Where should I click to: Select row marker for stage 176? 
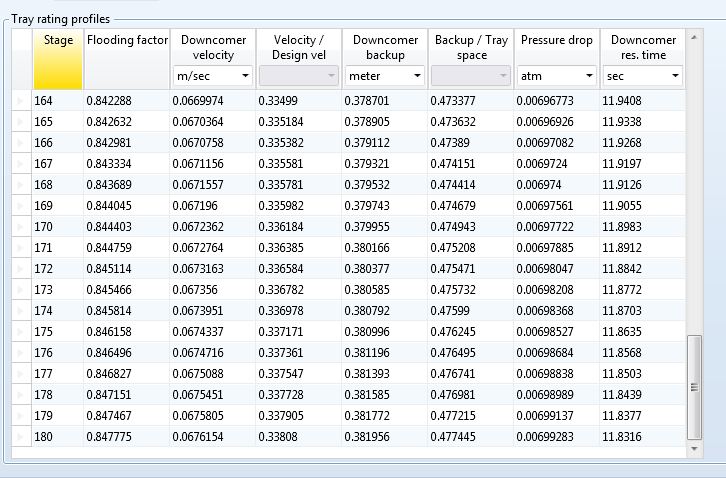pos(21,352)
